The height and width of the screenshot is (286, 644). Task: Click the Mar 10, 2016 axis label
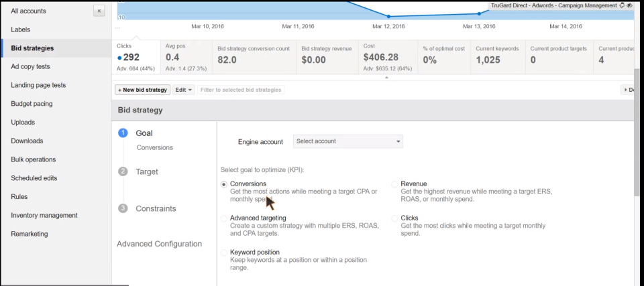tap(207, 26)
